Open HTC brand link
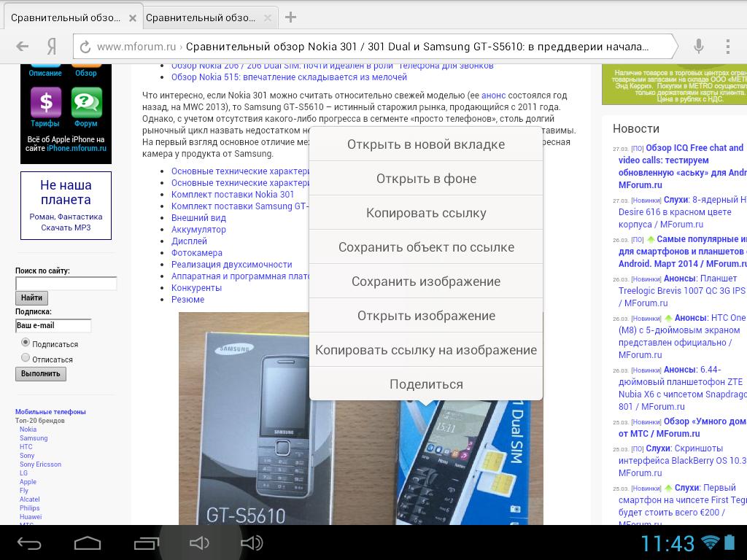The width and height of the screenshot is (747, 560). pos(26,447)
